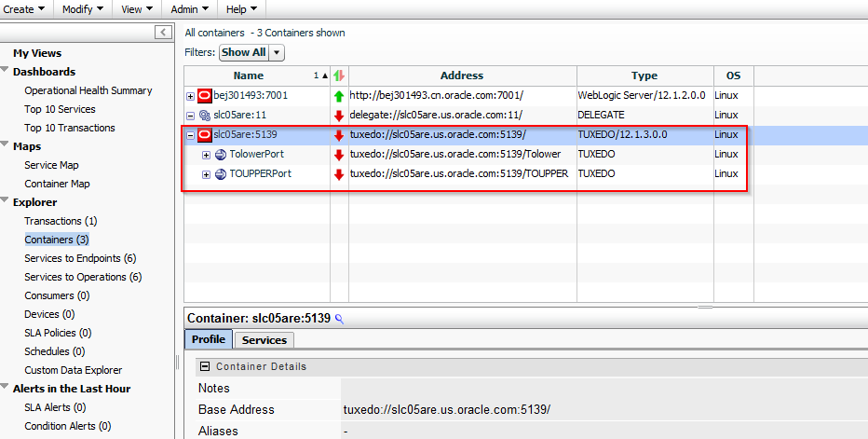Select Containers (3) in Explorer
Screen dimensions: 868x439
click(57, 240)
